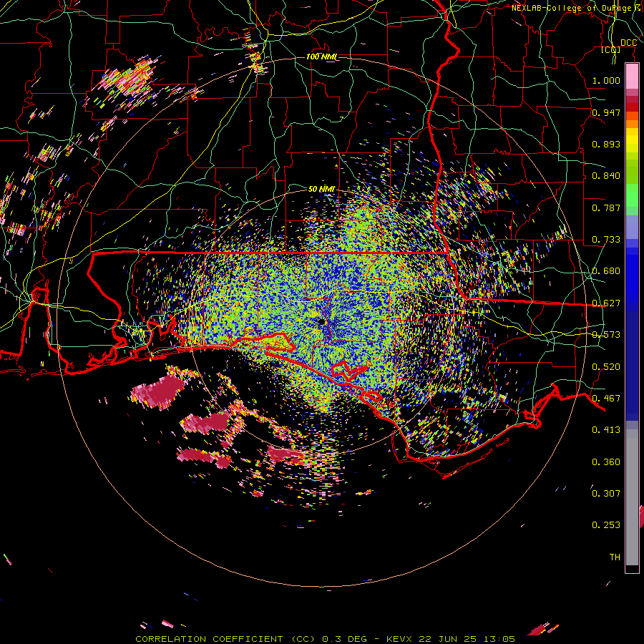Select the 0.520 scale value
644x644 pixels.
coord(606,366)
